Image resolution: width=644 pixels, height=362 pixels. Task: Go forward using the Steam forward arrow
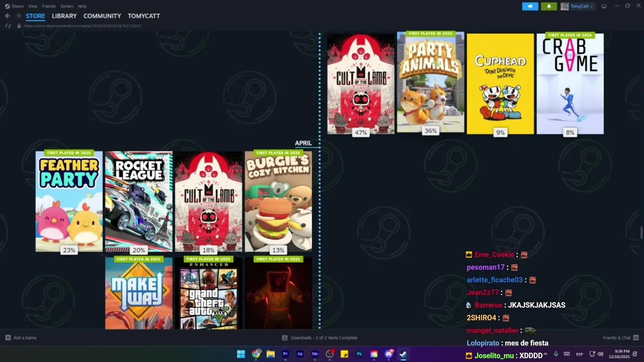(18, 16)
